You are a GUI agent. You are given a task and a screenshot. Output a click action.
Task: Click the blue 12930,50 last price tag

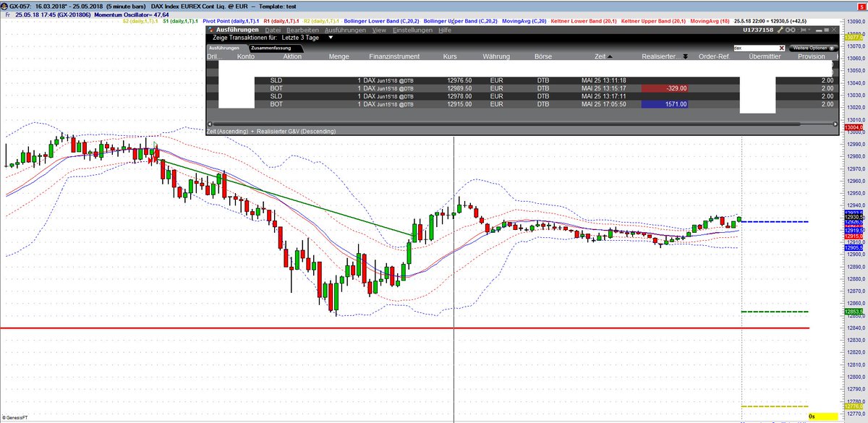[853, 216]
